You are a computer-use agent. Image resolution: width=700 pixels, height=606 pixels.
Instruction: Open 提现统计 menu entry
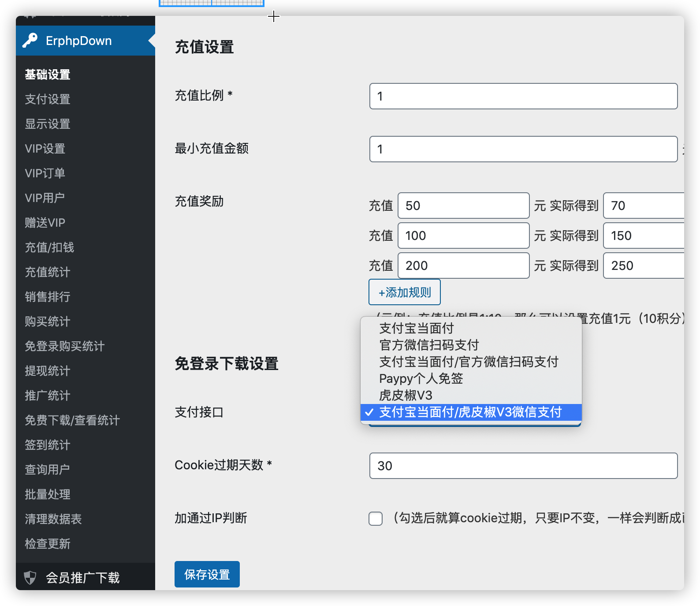click(48, 371)
